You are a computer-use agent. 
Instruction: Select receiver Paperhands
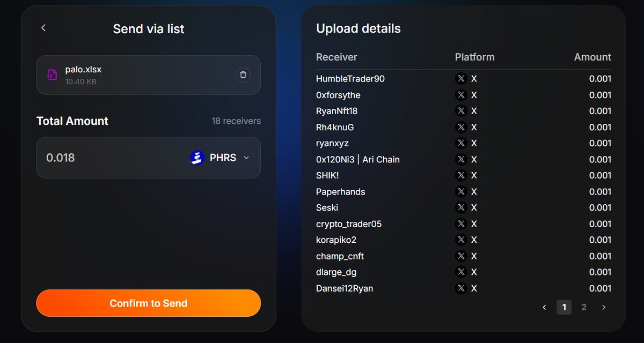pos(341,191)
